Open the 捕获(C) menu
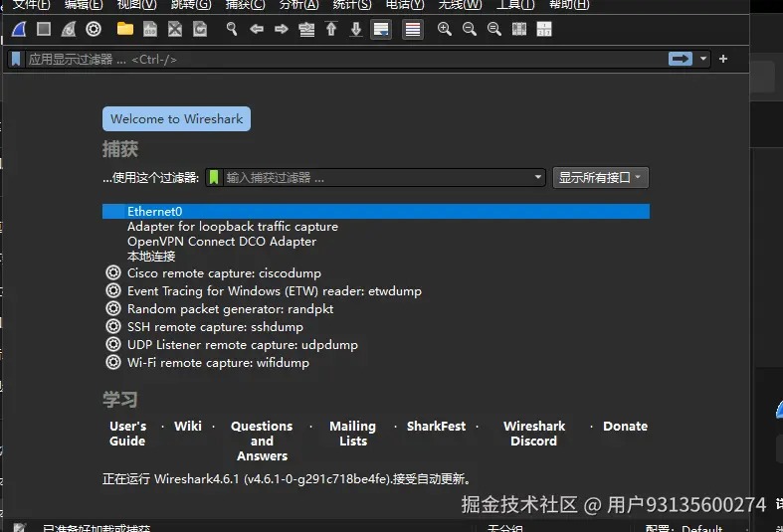Screen dimensions: 783x532 (x=245, y=5)
